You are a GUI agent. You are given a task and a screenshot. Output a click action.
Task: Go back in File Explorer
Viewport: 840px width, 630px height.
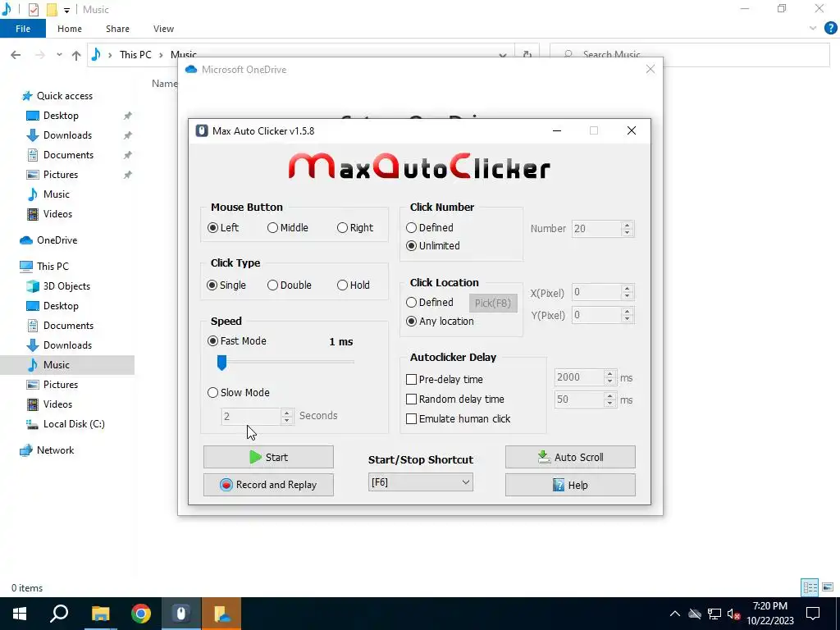click(16, 55)
